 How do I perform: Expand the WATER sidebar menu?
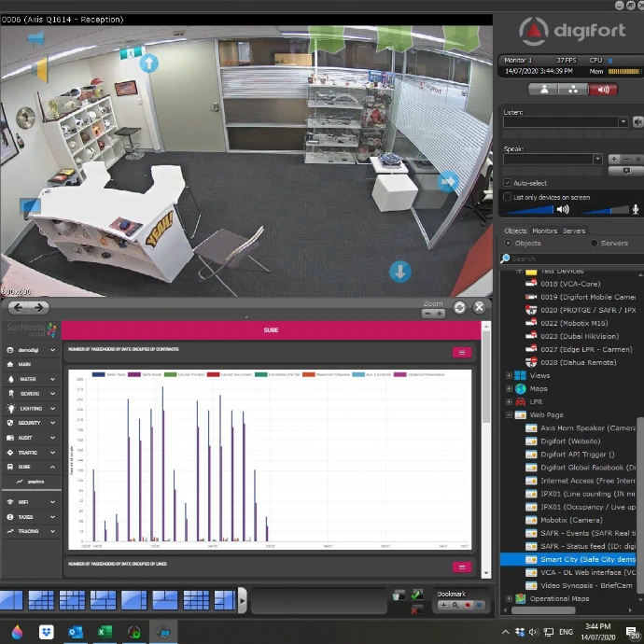(31, 379)
